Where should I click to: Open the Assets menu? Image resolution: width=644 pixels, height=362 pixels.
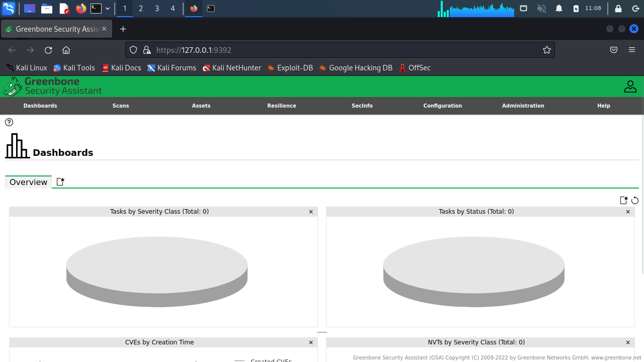coord(201,106)
